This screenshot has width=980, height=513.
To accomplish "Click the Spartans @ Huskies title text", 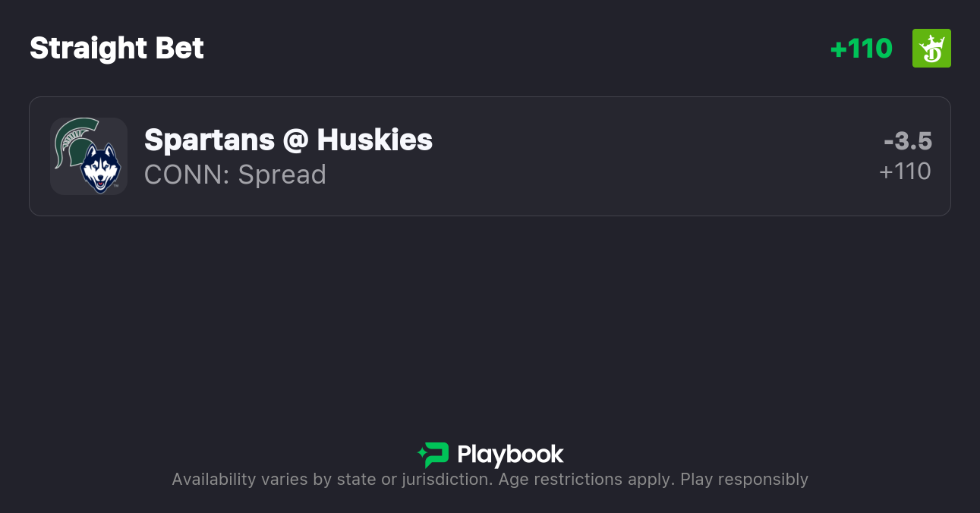I will tap(288, 140).
